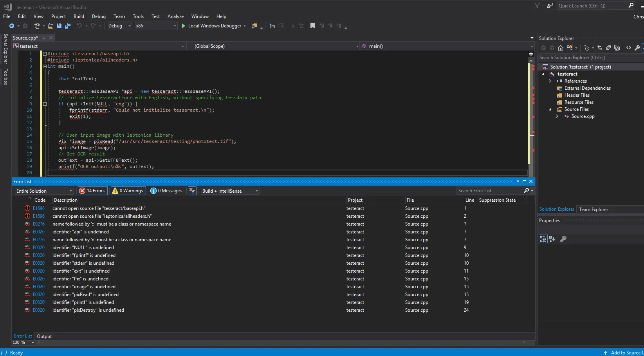
Task: Expand the References node in Solution Explorer
Action: [x=550, y=81]
